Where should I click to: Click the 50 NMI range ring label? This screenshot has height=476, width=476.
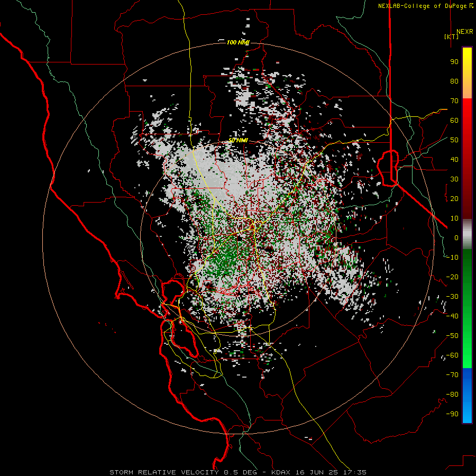coord(238,140)
